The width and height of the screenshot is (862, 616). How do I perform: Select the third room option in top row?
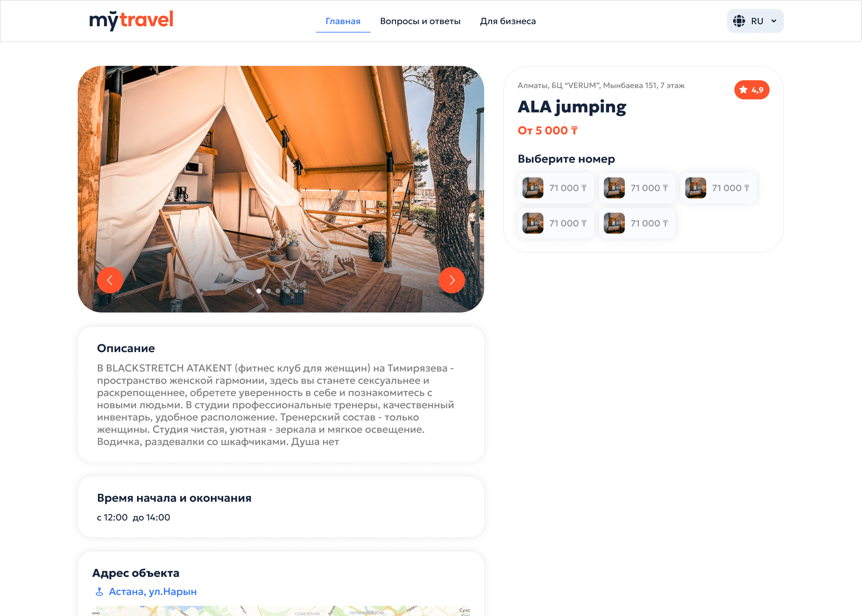tap(719, 188)
